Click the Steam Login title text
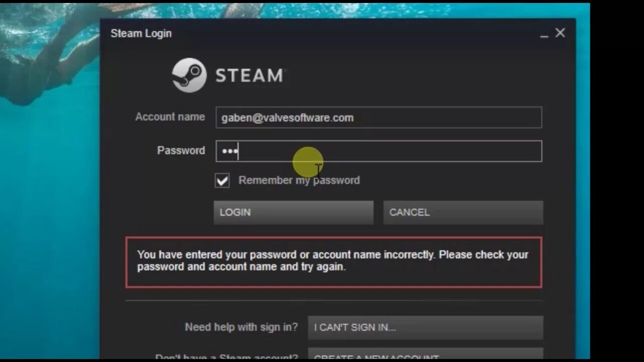Viewport: 644px width, 362px height. (x=141, y=33)
